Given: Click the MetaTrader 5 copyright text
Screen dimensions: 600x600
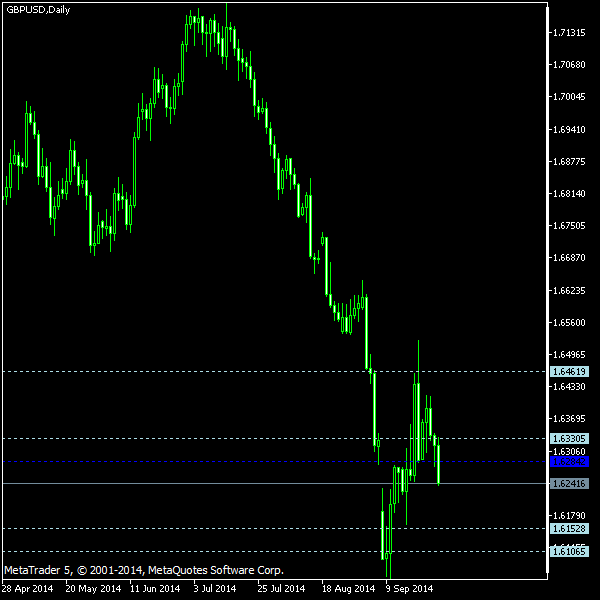Looking at the screenshot, I should (x=144, y=571).
